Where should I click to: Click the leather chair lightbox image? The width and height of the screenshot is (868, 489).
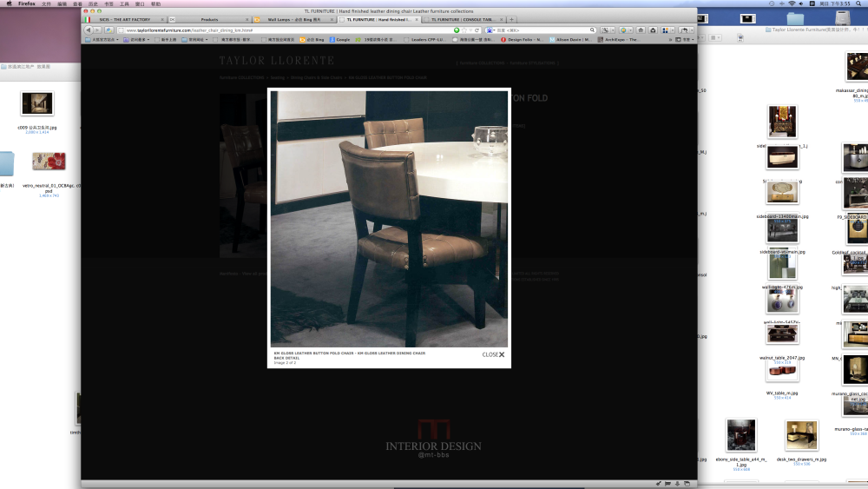pos(389,219)
